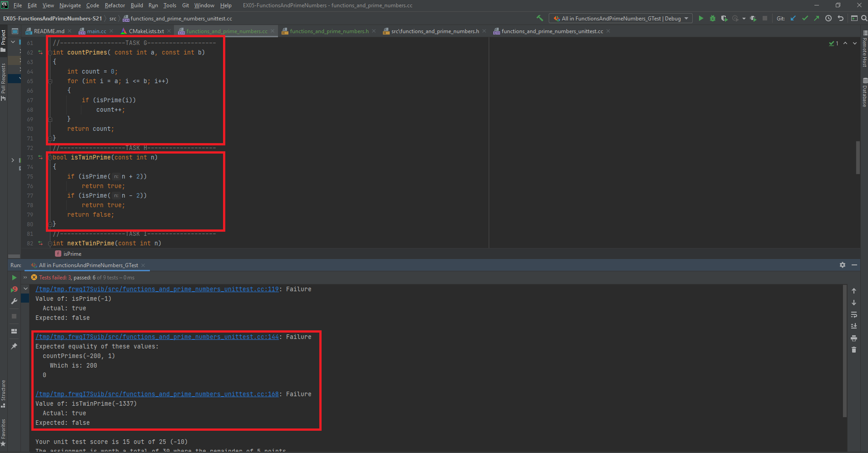Open the Pull Requests tool window
868x453 pixels.
4,82
